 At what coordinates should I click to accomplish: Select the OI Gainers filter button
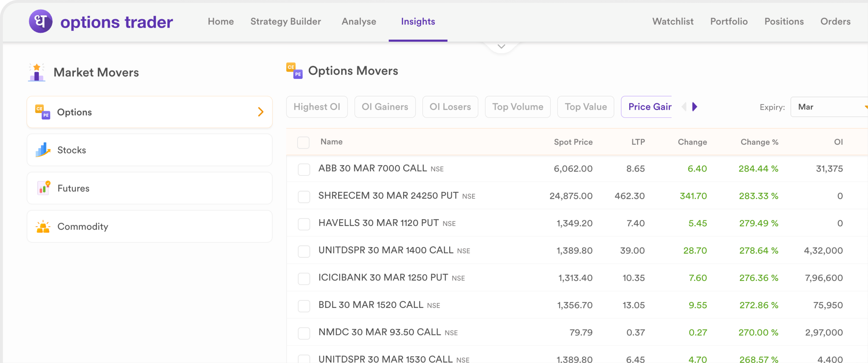384,107
